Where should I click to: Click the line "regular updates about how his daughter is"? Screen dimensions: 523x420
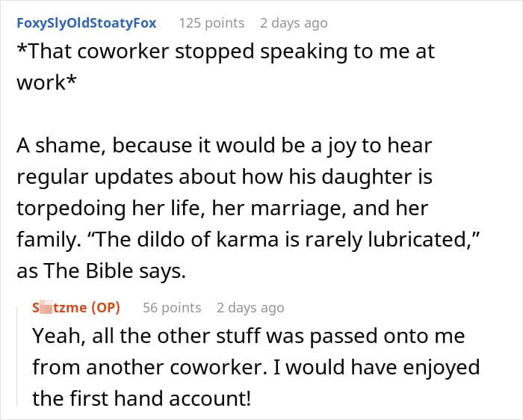tap(224, 178)
